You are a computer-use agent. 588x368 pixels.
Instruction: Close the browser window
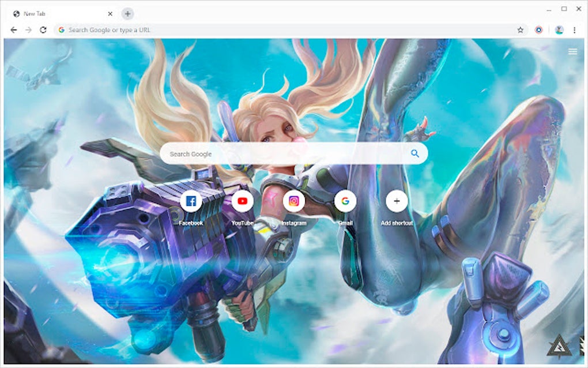coord(579,9)
